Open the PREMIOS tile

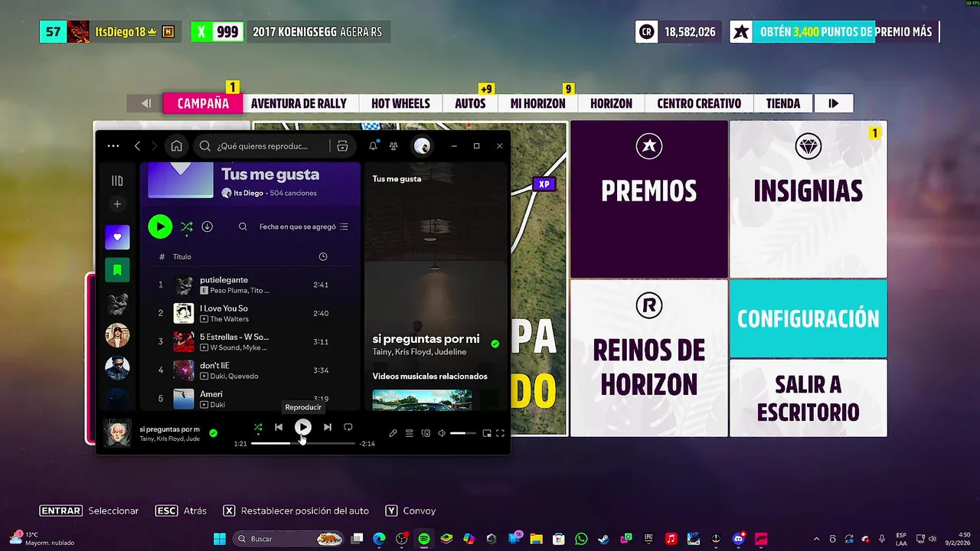(648, 199)
